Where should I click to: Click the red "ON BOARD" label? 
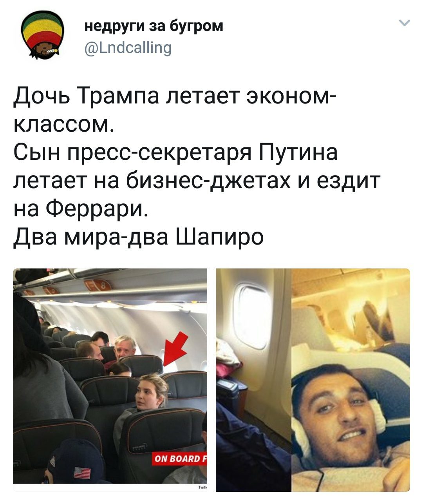point(179,459)
